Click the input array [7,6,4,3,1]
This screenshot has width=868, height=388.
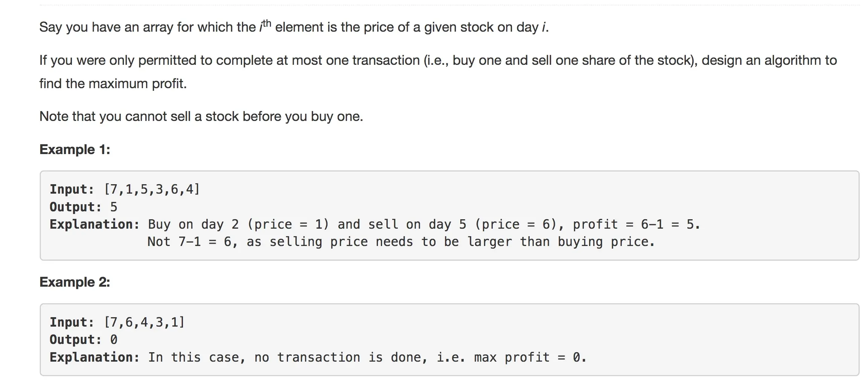coord(144,322)
